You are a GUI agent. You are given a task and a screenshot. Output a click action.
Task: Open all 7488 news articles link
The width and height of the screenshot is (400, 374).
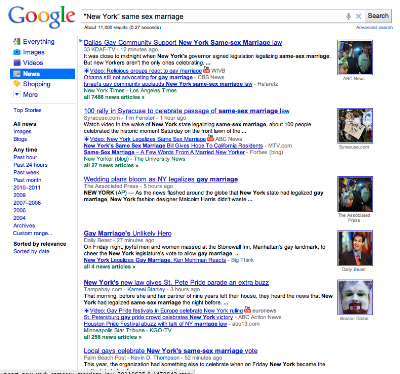(114, 97)
